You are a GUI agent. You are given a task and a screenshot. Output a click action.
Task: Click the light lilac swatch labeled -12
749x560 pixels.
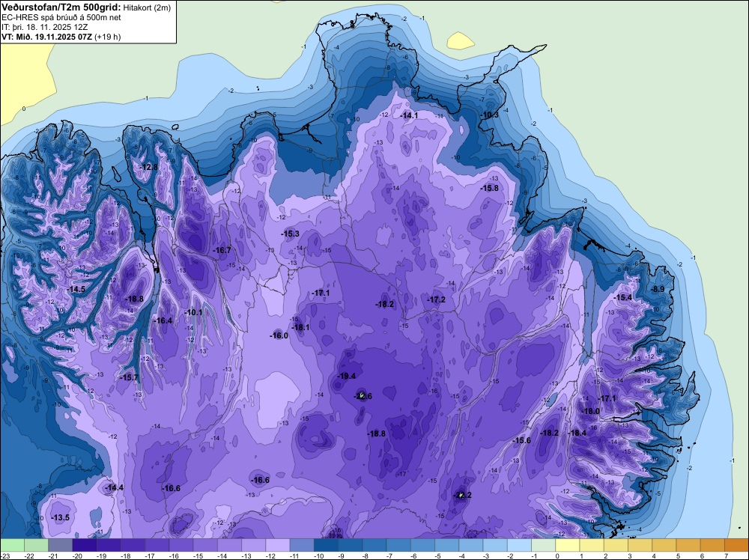[x=278, y=545]
